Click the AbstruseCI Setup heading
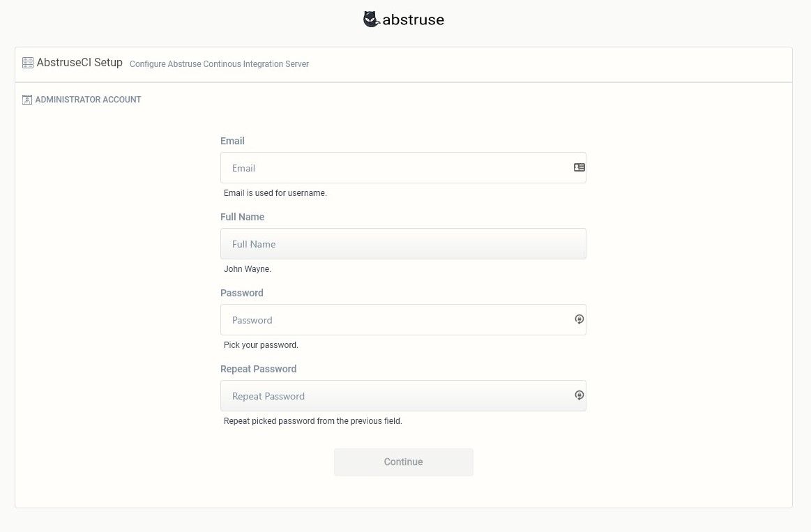Image resolution: width=811 pixels, height=532 pixels. [79, 63]
